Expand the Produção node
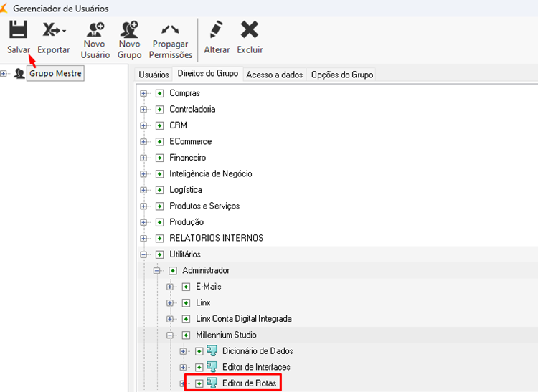 tap(143, 222)
